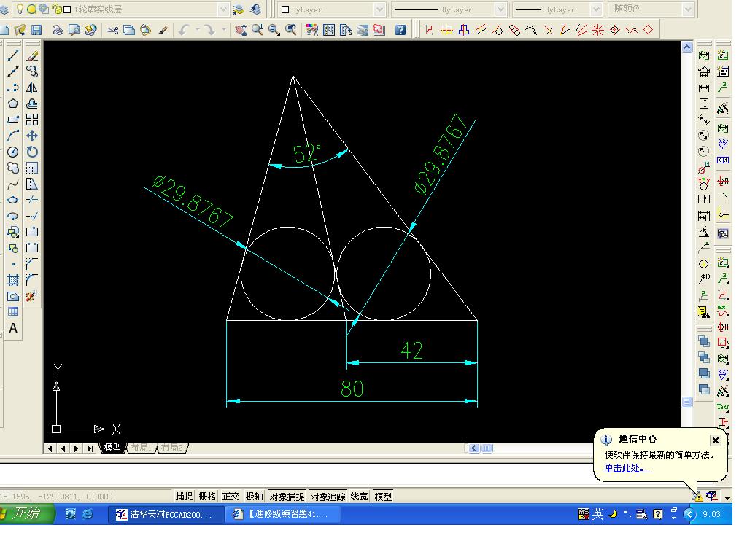The image size is (747, 560).
Task: Select the Rectangle draw tool
Action: 13,120
